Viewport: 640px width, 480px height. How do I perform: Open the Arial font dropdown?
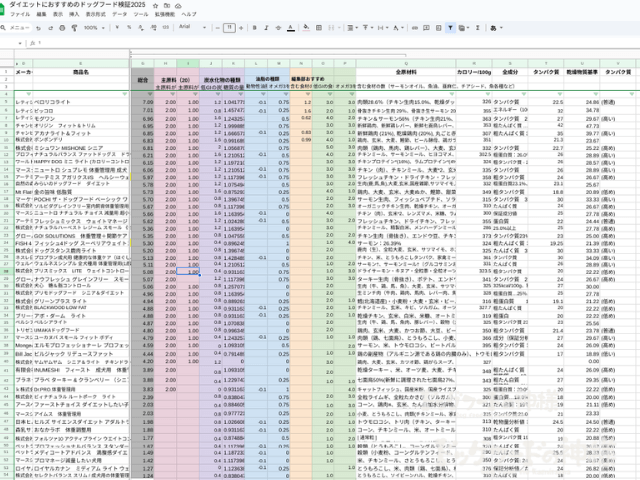pos(192,27)
